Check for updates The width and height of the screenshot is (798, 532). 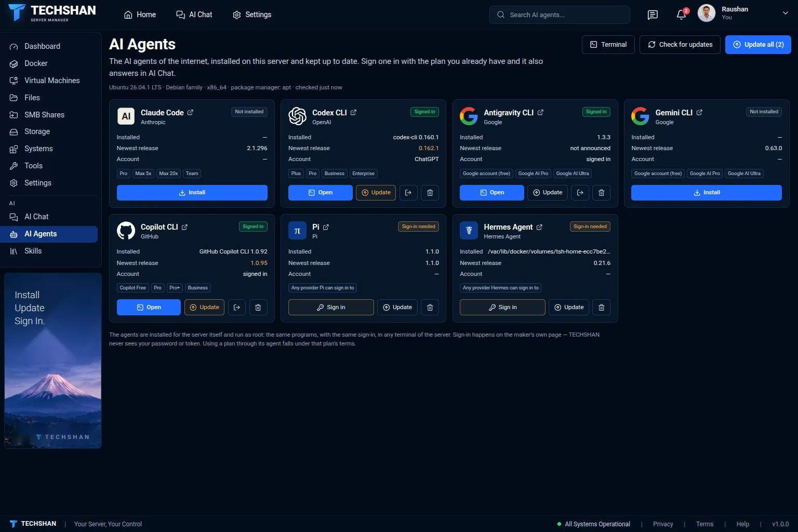pyautogui.click(x=680, y=45)
